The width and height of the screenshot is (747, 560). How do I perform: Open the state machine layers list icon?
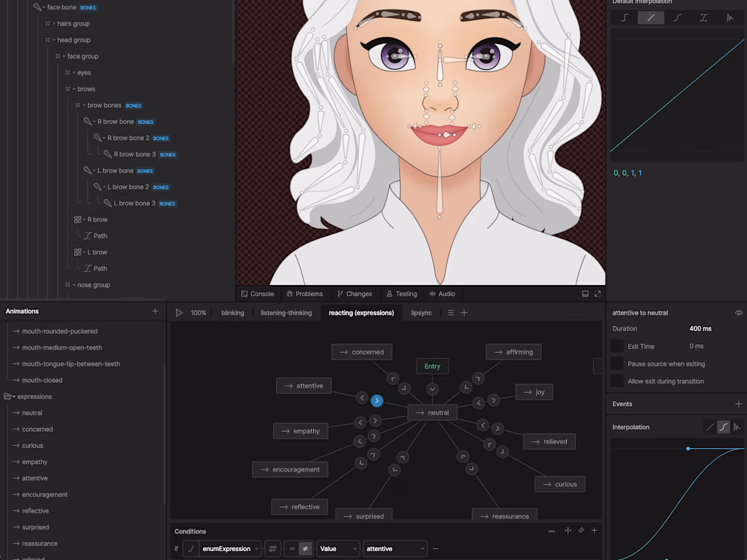click(451, 313)
